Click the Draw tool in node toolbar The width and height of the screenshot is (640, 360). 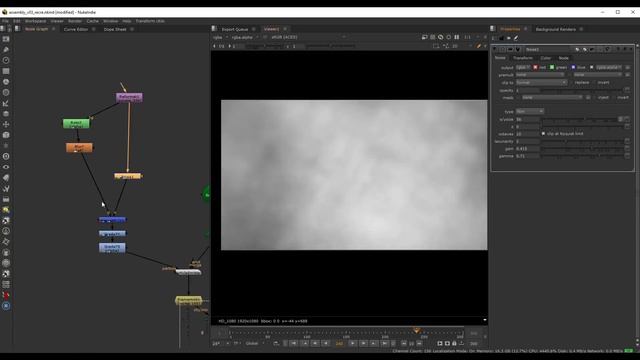click(x=6, y=49)
